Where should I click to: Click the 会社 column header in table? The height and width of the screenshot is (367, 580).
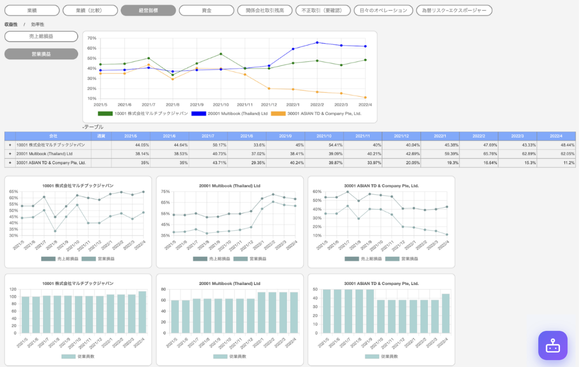[53, 136]
